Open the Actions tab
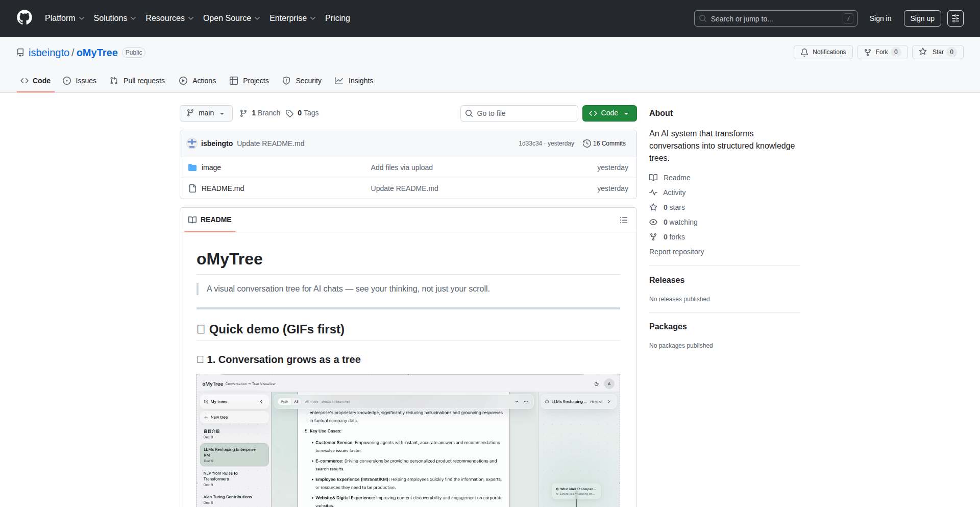 pos(198,81)
